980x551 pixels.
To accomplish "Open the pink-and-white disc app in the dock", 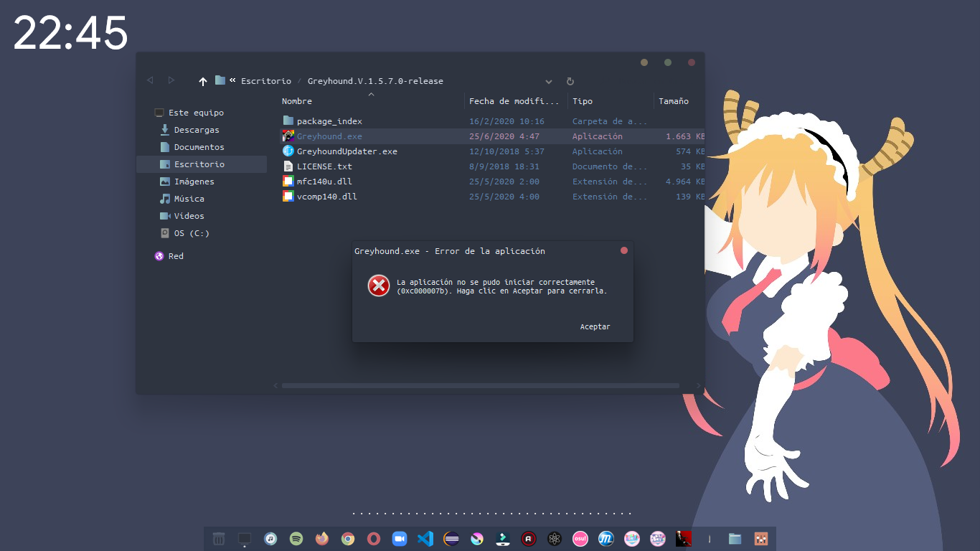I will pos(477,539).
